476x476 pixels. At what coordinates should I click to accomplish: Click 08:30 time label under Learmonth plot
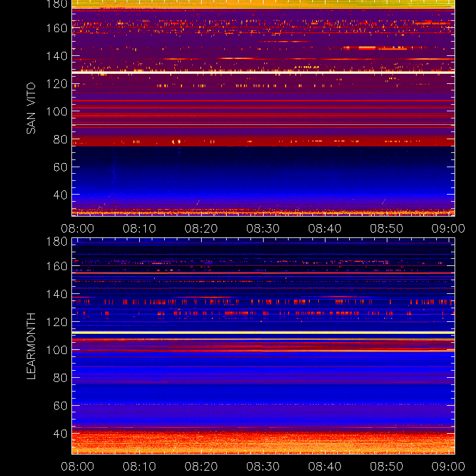(263, 466)
